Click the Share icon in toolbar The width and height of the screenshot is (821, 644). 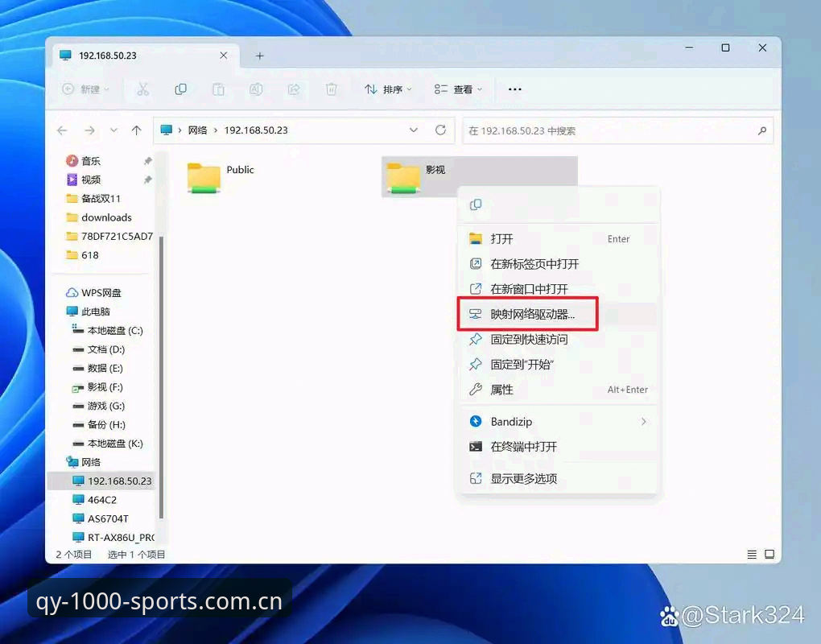pos(294,89)
